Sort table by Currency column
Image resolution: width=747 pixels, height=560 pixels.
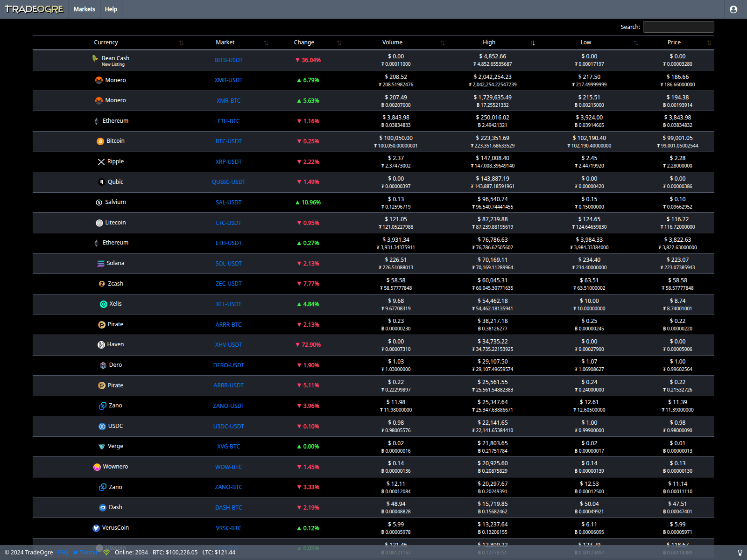click(x=106, y=42)
